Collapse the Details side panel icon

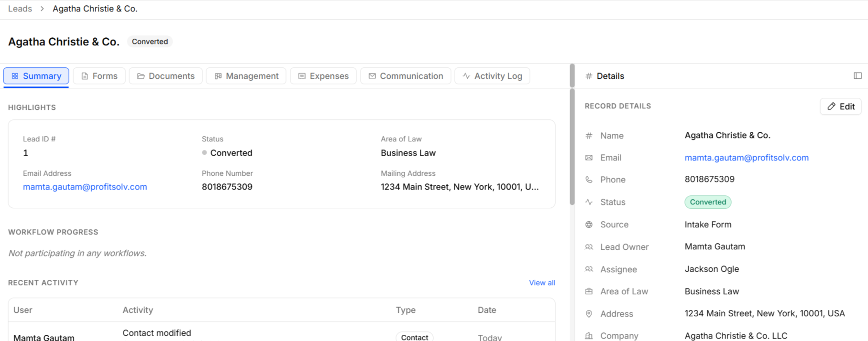[857, 76]
